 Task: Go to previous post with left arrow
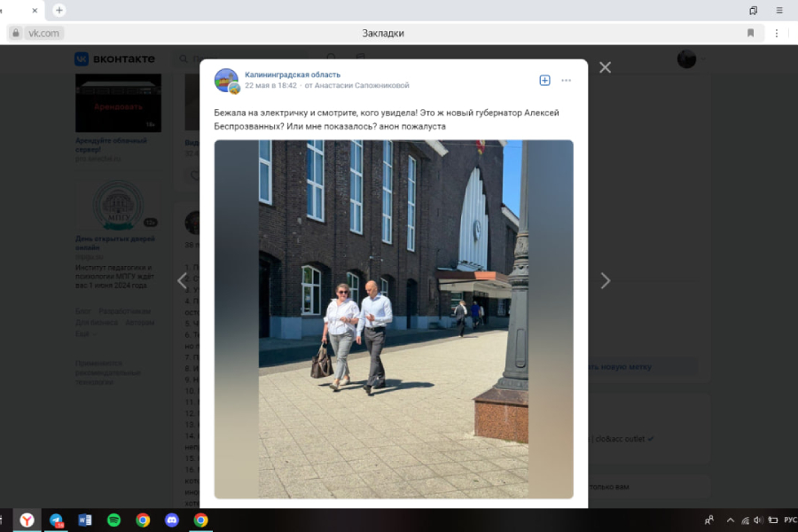coord(183,281)
